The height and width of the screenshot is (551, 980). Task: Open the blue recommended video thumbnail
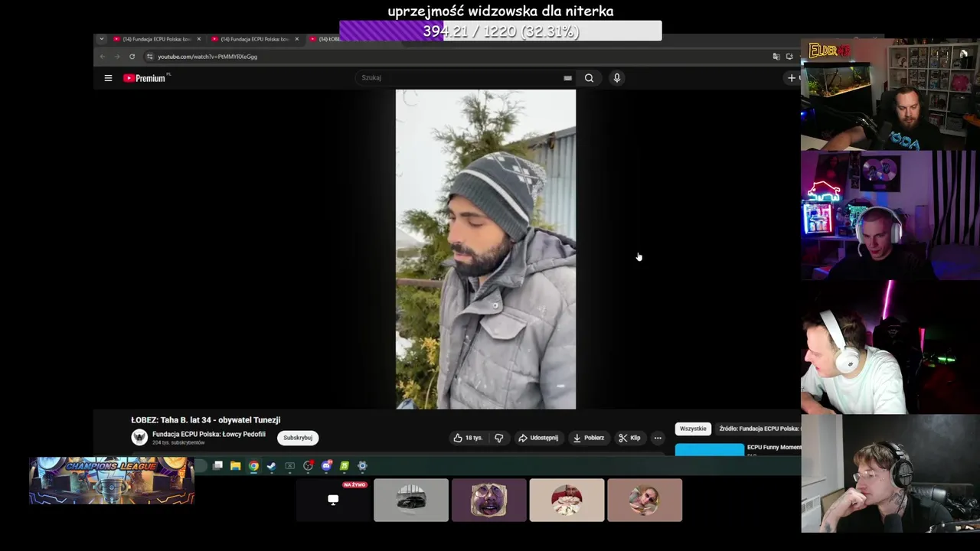pyautogui.click(x=709, y=449)
